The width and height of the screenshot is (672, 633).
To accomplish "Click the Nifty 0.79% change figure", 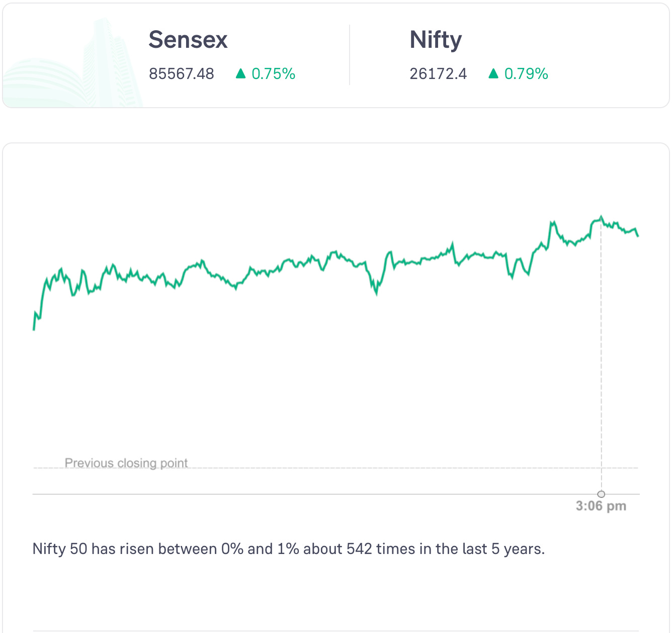I will click(526, 74).
